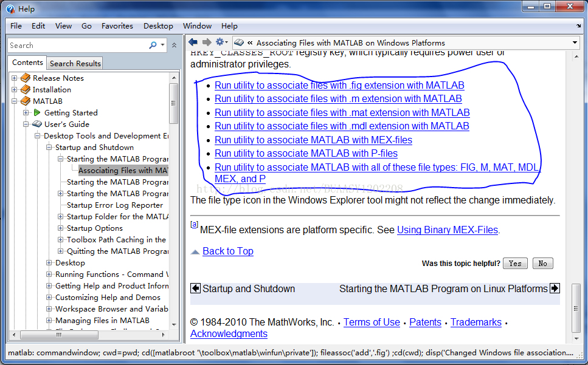The image size is (588, 365).
Task: Click the help page vertical scrollbar thumb
Action: (576, 308)
